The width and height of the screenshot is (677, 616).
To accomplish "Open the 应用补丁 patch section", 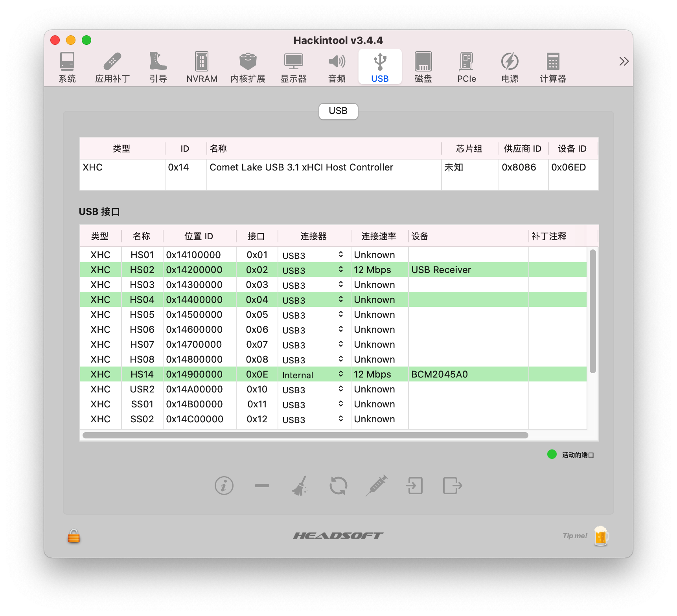I will [112, 67].
